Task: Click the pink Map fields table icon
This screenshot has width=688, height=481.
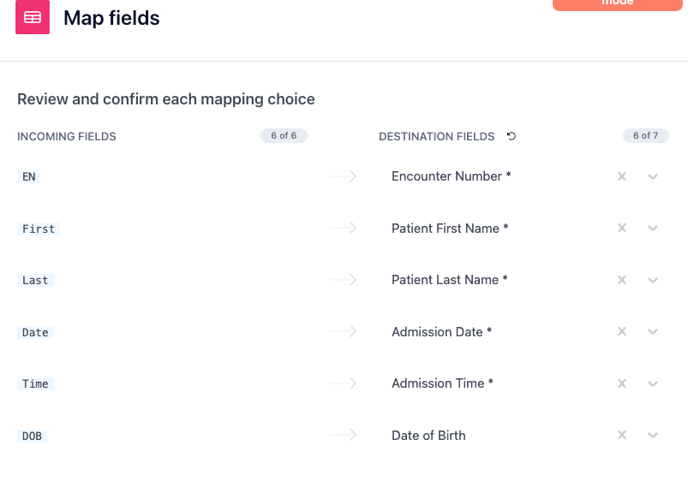Action: click(32, 17)
